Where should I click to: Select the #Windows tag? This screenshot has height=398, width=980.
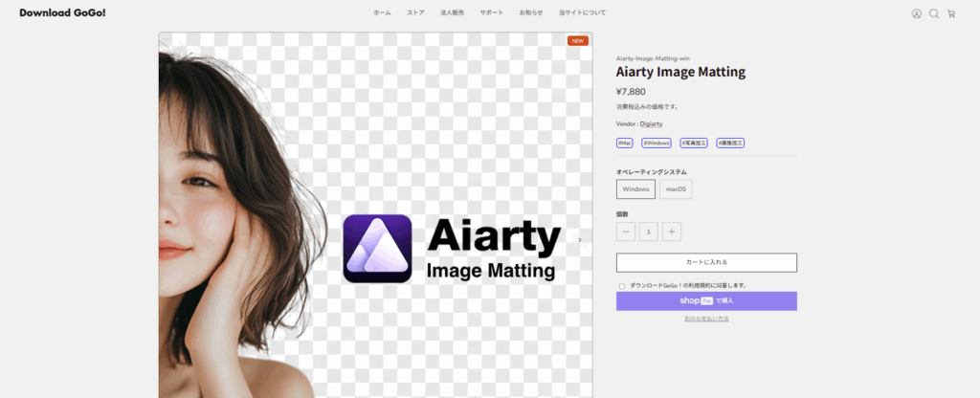[x=657, y=144]
